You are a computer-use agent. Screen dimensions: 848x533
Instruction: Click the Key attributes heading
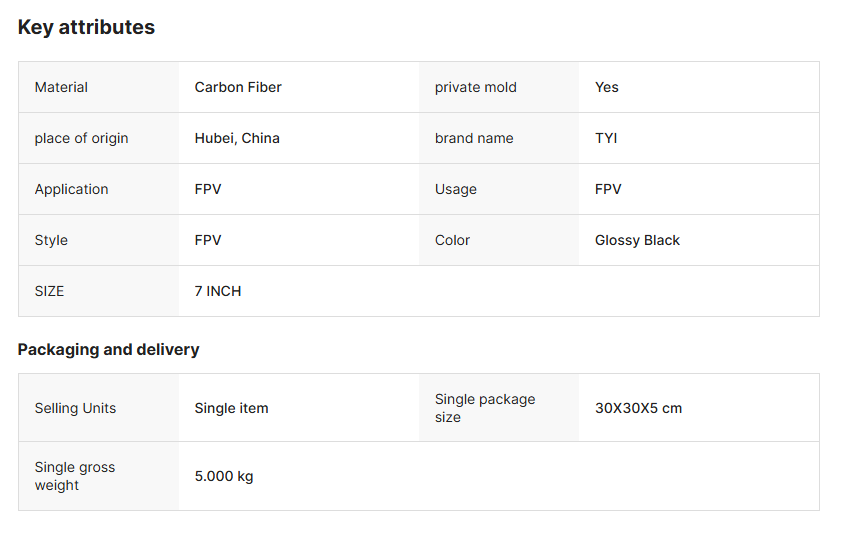[x=86, y=28]
